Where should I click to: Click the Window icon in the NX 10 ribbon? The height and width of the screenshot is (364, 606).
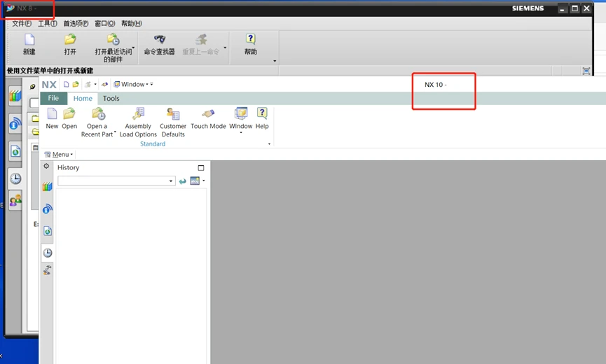click(x=241, y=113)
